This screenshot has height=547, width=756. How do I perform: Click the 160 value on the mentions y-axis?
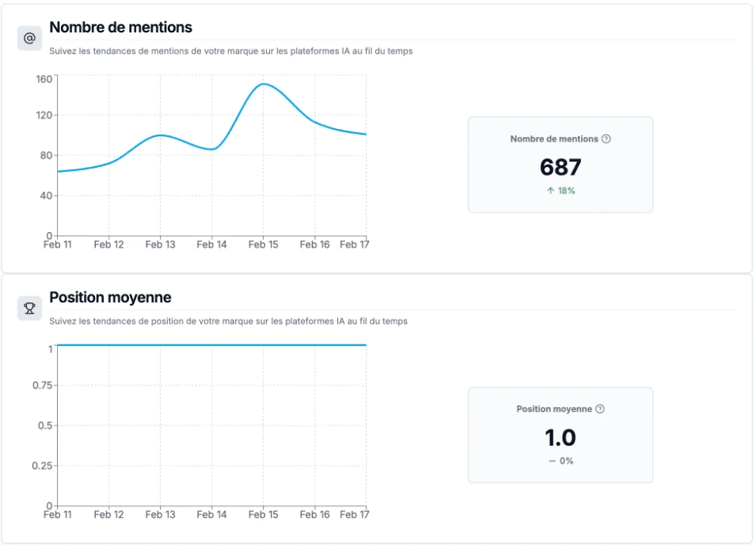46,78
